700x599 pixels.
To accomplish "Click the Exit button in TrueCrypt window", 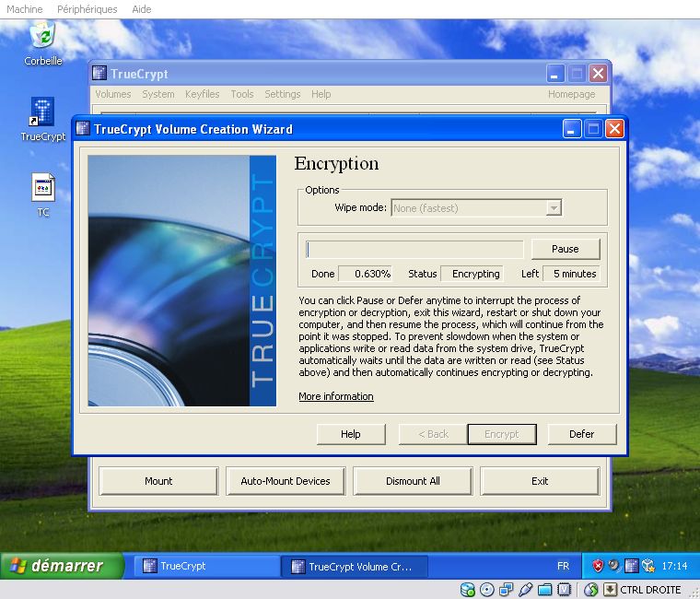I will (x=540, y=481).
